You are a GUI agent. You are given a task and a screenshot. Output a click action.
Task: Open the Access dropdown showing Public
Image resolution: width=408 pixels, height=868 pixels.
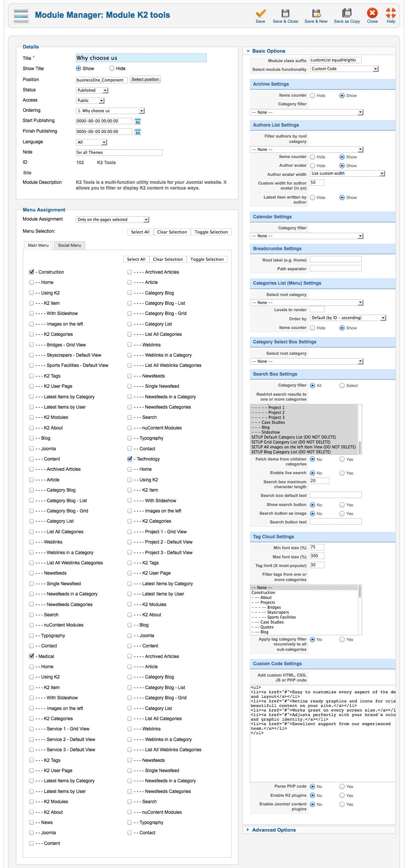tap(90, 100)
